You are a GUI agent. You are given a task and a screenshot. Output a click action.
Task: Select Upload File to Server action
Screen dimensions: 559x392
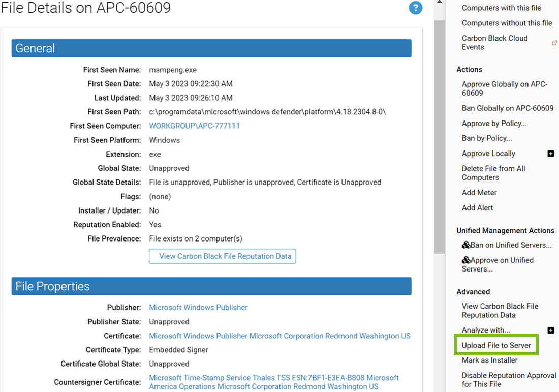pyautogui.click(x=495, y=345)
